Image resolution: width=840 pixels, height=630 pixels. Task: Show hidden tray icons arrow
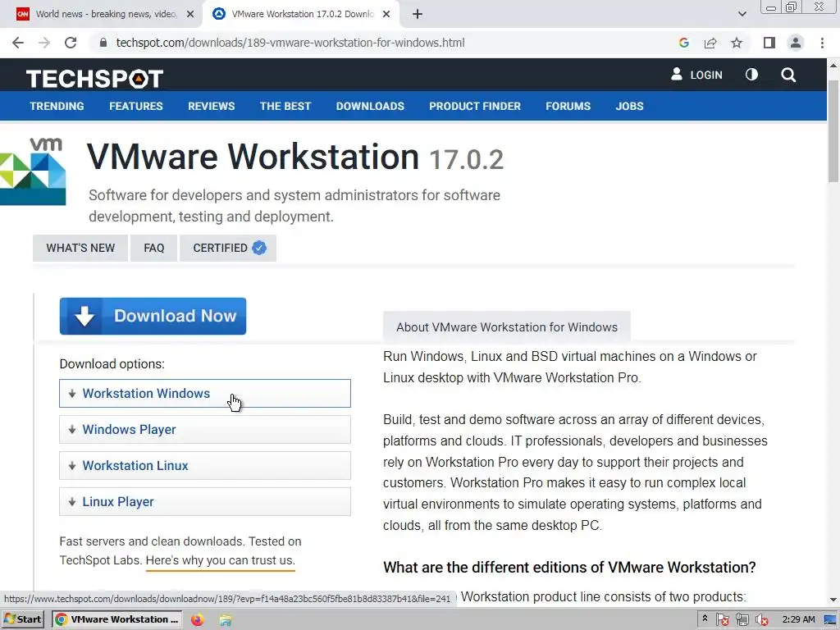pyautogui.click(x=705, y=619)
